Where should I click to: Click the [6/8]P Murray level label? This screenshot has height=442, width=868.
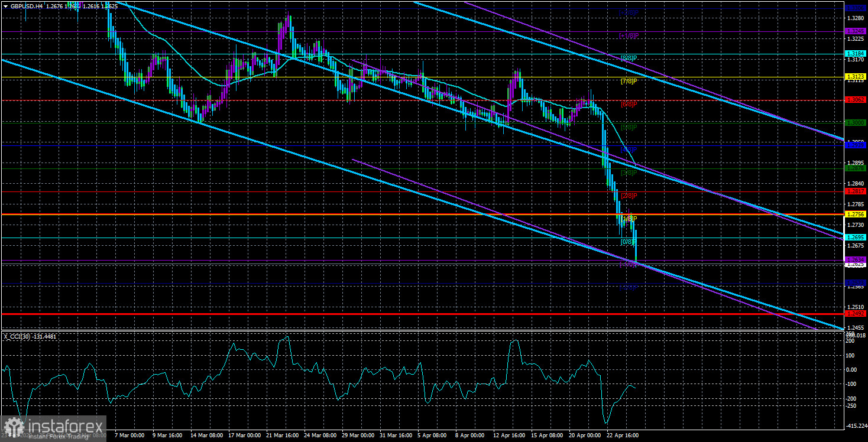click(x=629, y=104)
